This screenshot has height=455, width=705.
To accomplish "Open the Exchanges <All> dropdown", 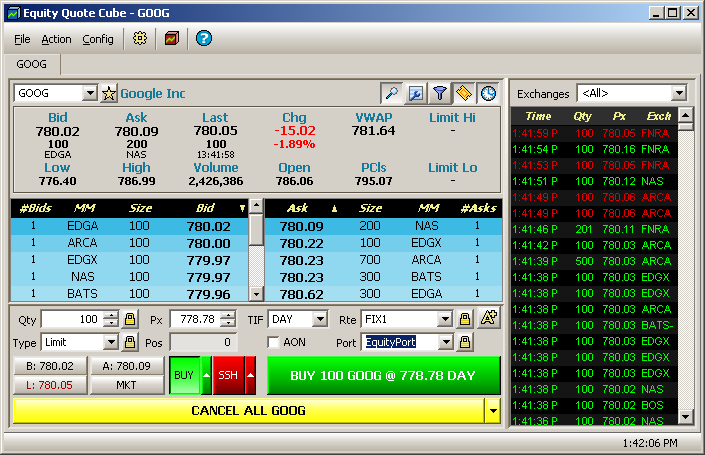I will [679, 94].
